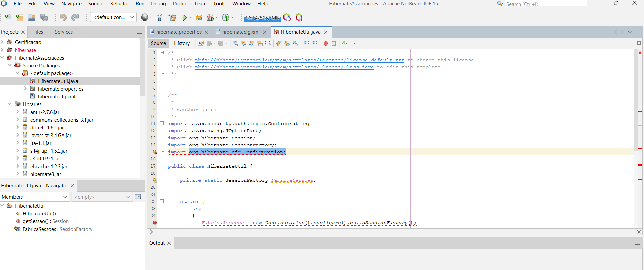Open the empty filter combo box
The image size is (644, 270).
(103, 197)
